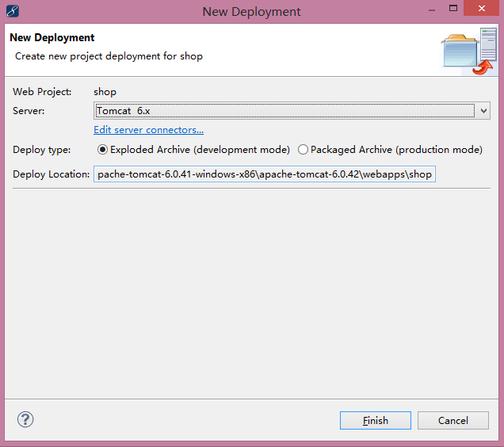Click the Deploy Location path field
This screenshot has height=447, width=504.
pos(265,174)
